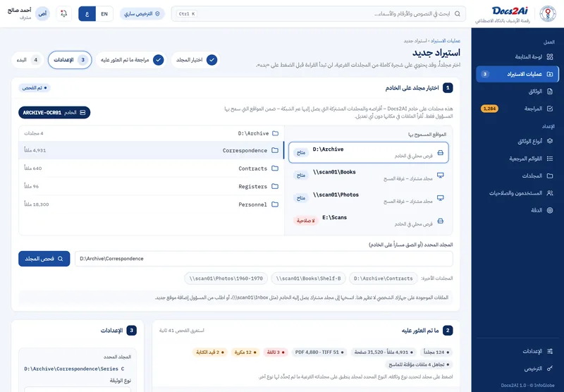Click the 3 تالفة damaged files chip
Viewport: 564px width, 392px height.
pyautogui.click(x=276, y=352)
